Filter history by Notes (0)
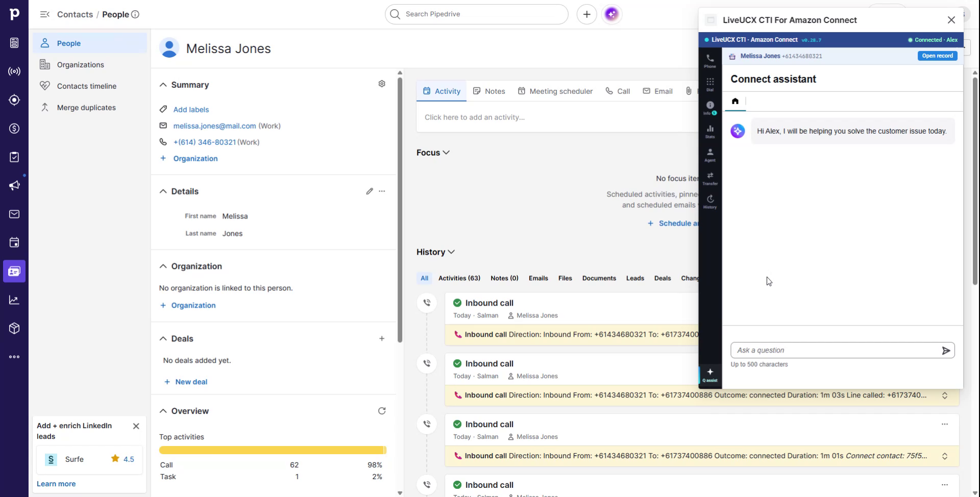 tap(504, 278)
